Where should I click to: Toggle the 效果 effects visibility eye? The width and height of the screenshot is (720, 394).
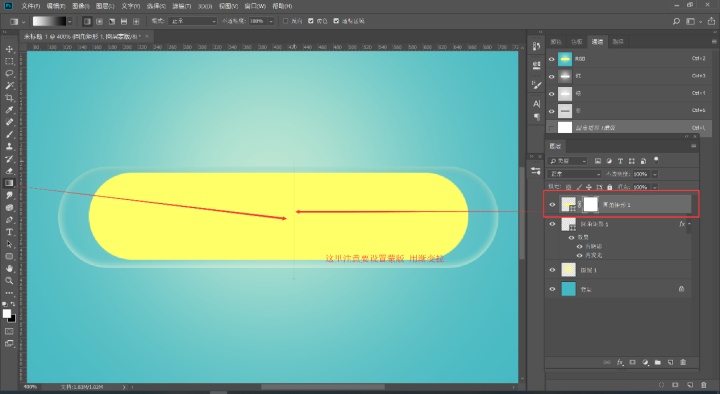[571, 237]
